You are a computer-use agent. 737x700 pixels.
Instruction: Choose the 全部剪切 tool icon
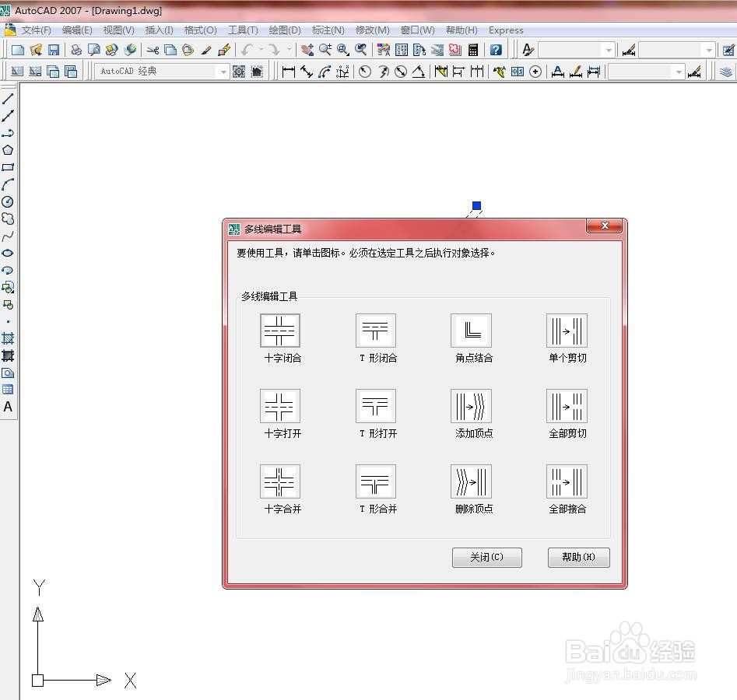point(567,406)
